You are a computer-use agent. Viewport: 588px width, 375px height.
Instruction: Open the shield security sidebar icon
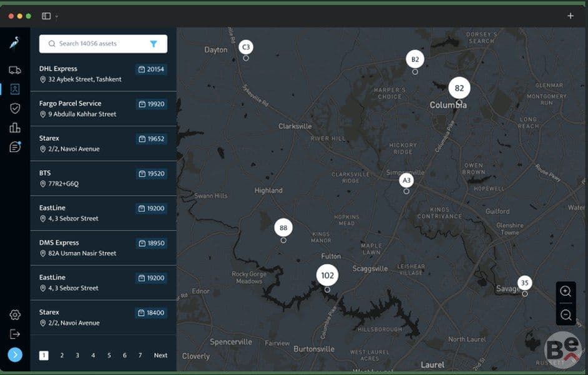[x=15, y=109]
